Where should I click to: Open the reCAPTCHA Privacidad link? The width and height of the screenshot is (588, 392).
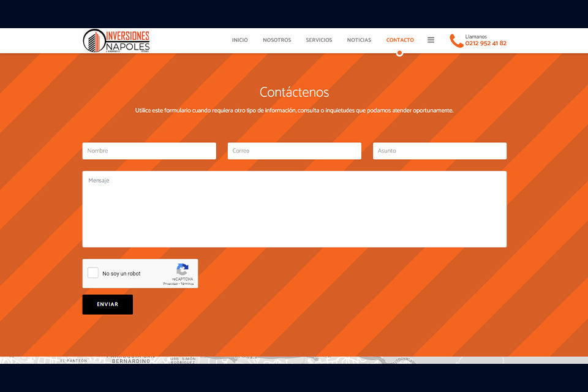pos(170,284)
